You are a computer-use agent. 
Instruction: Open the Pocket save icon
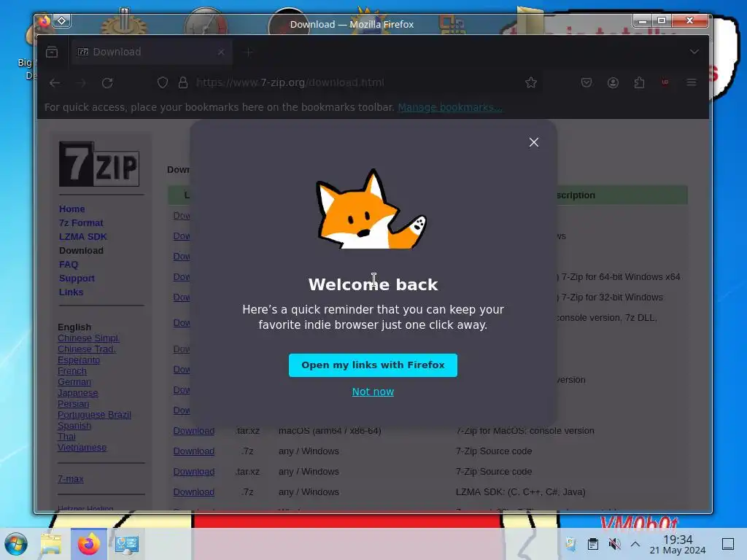point(587,83)
